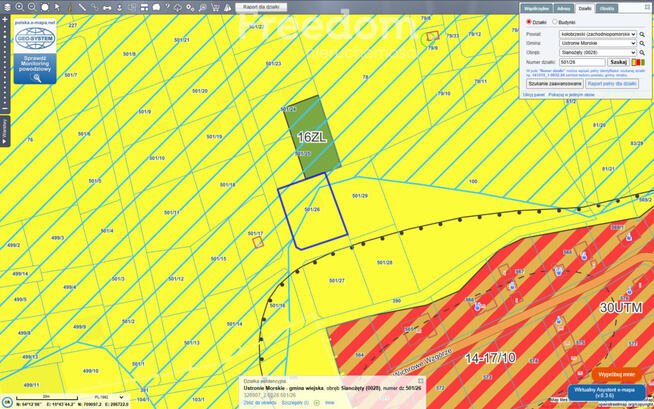Click the Numer działki input field
The width and height of the screenshot is (654, 409).
tap(582, 62)
